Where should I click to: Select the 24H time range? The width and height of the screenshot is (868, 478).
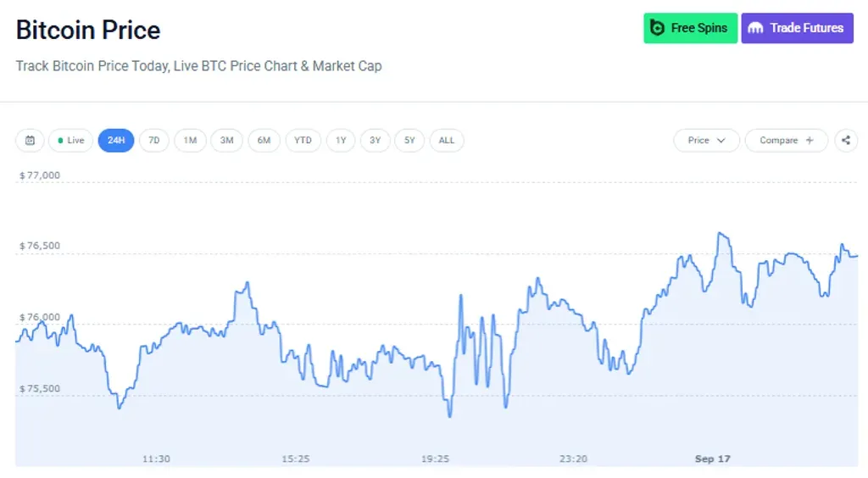[x=115, y=141]
